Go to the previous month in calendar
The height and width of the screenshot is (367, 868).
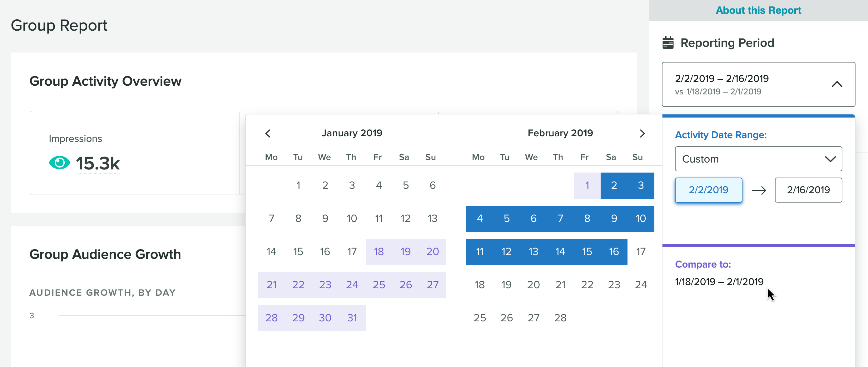(x=268, y=133)
